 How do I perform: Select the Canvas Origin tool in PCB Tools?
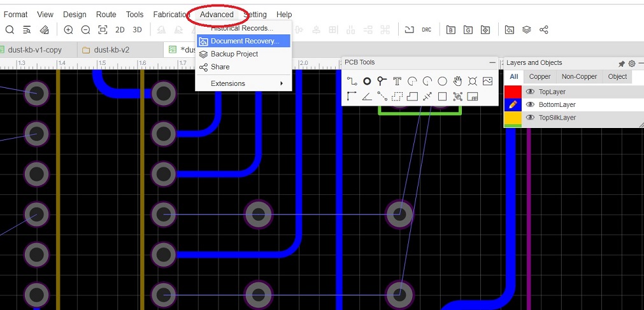coord(352,97)
